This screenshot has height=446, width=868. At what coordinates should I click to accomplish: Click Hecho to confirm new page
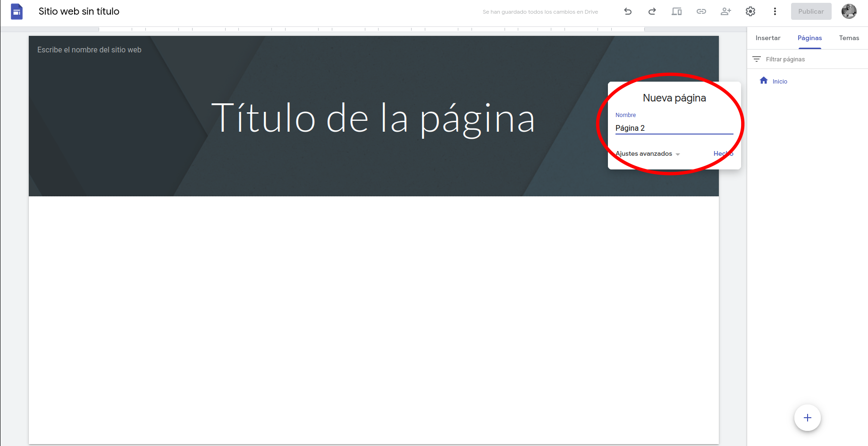723,154
